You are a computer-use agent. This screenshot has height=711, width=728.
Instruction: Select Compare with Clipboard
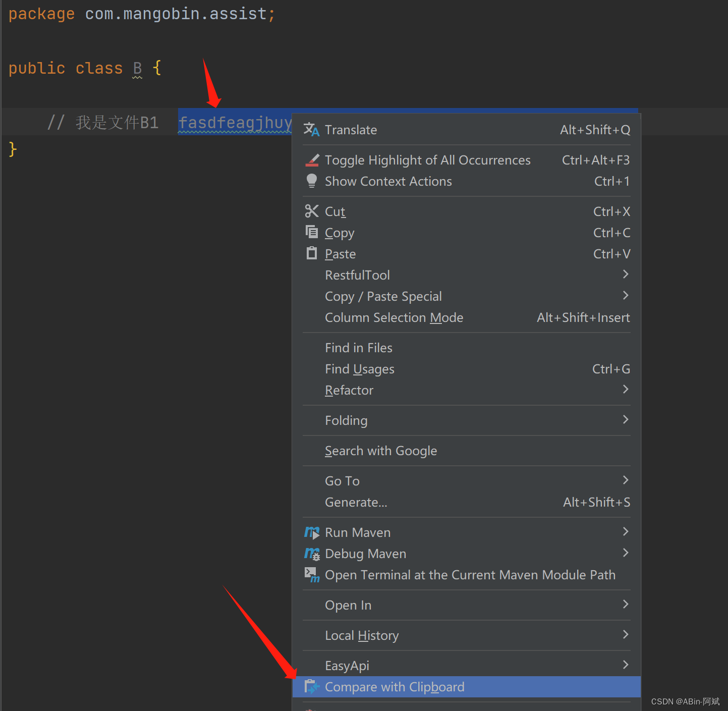pos(466,687)
